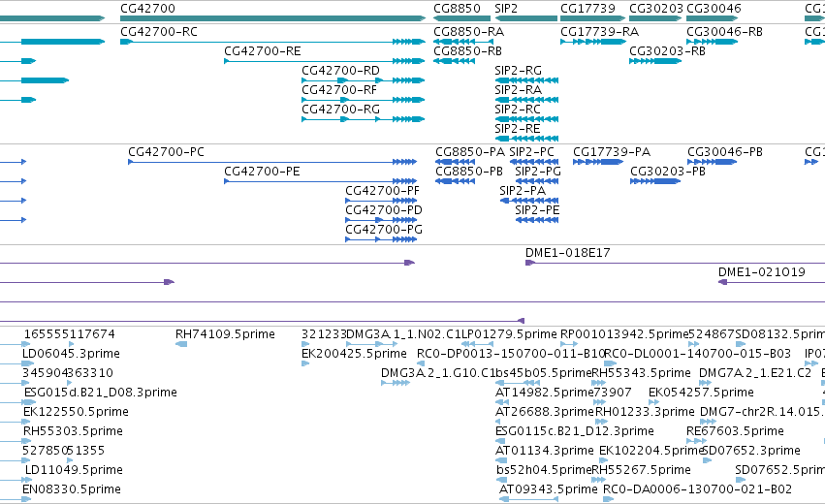Screen dimensions: 825x504
Task: Select the CG42700 gene bar
Action: 272,18
